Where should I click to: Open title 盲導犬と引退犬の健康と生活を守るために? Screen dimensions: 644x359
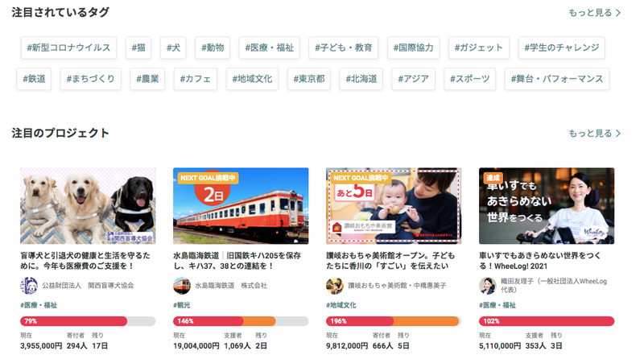click(85, 261)
